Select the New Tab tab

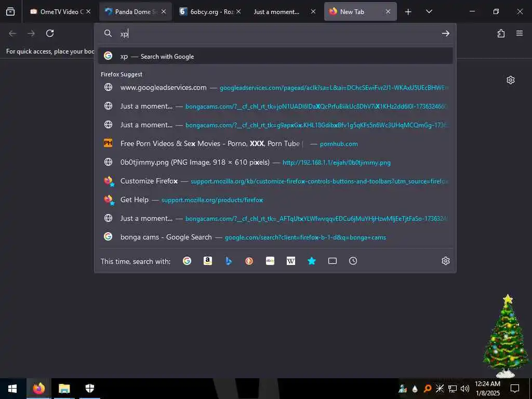(361, 11)
